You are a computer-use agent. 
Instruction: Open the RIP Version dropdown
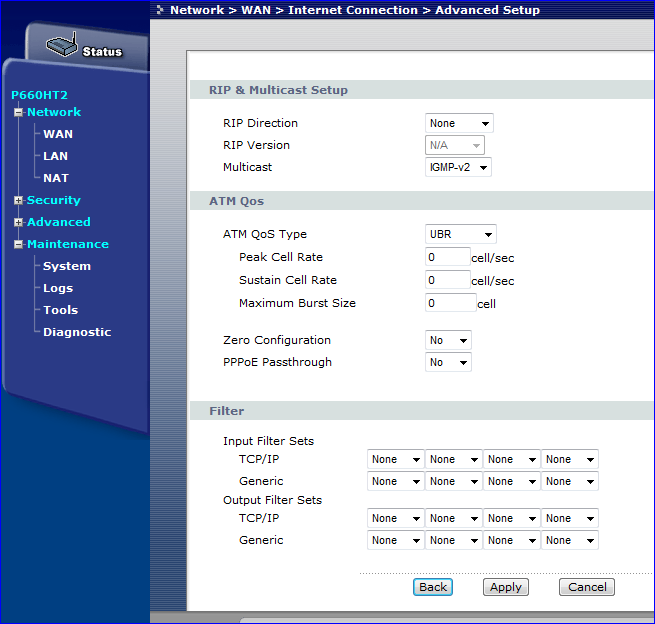[455, 145]
